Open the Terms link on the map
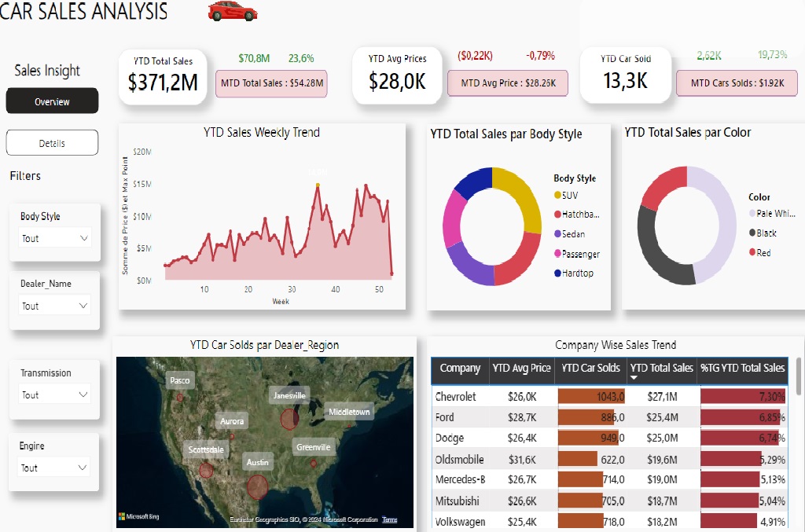The height and width of the screenshot is (532, 805). pyautogui.click(x=389, y=519)
